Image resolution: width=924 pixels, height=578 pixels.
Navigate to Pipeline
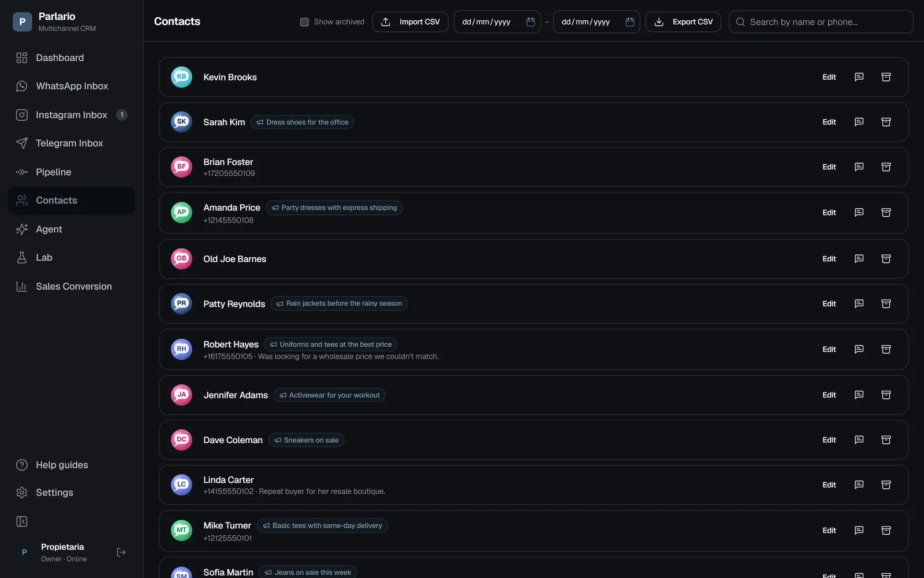point(71,172)
